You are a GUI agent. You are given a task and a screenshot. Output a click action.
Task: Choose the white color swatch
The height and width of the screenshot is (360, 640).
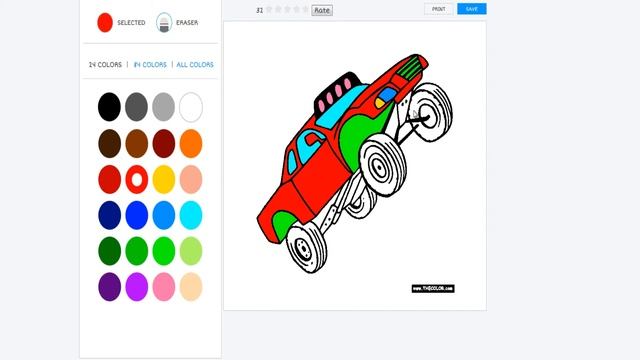[191, 107]
